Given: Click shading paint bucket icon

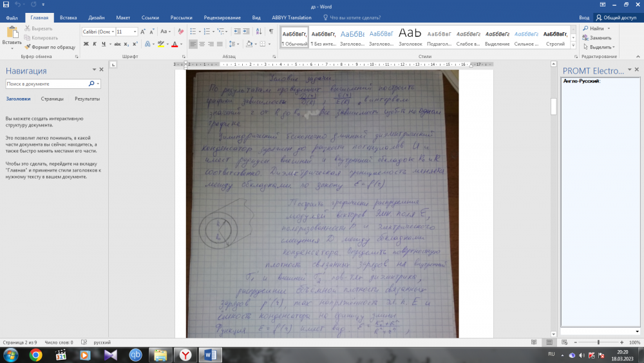Looking at the screenshot, I should point(249,44).
